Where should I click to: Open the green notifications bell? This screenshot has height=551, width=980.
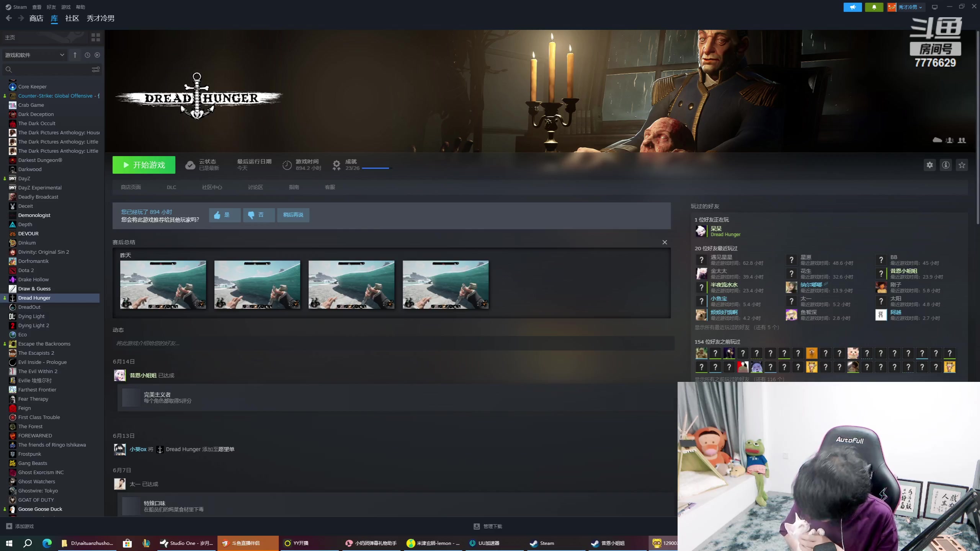(x=874, y=7)
